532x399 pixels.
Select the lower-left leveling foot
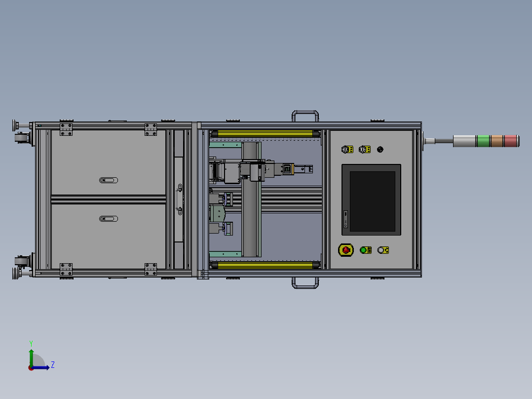(15, 274)
